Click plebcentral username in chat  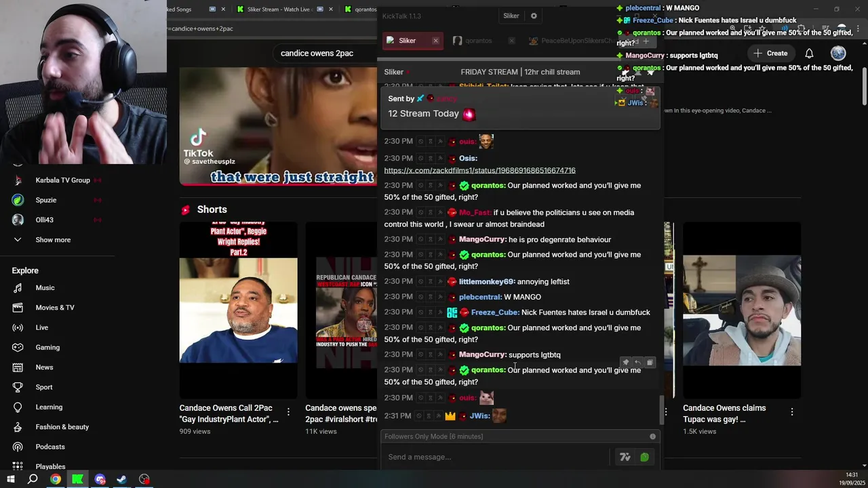tap(481, 297)
